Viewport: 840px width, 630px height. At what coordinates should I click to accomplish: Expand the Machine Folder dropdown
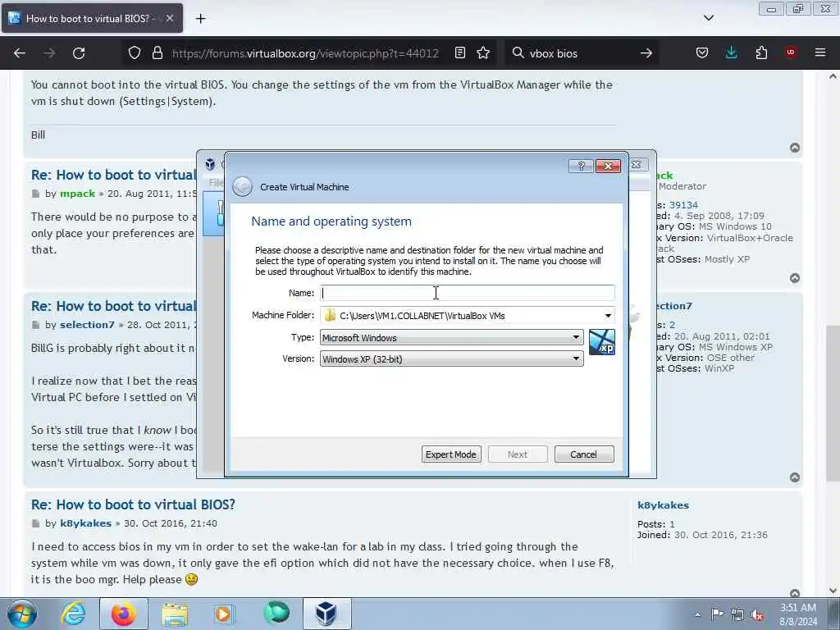(x=608, y=316)
